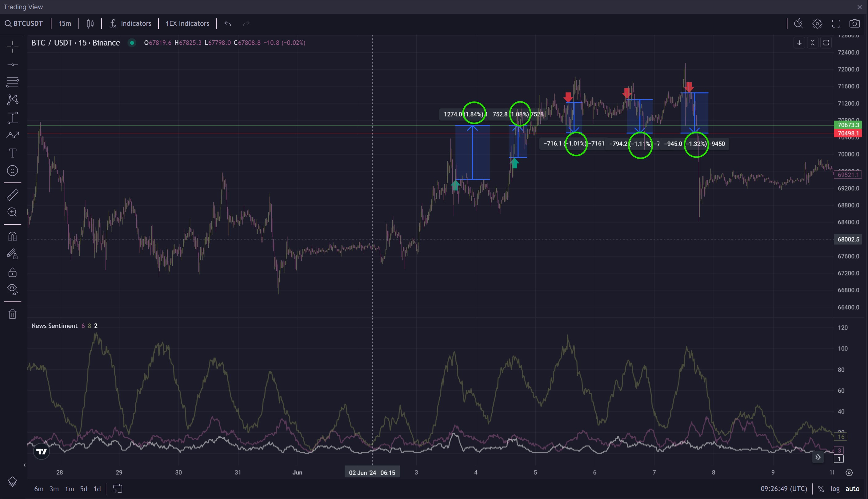This screenshot has height=499, width=868.
Task: Collapse the News Sentiment pane with chevrons
Action: click(x=812, y=43)
